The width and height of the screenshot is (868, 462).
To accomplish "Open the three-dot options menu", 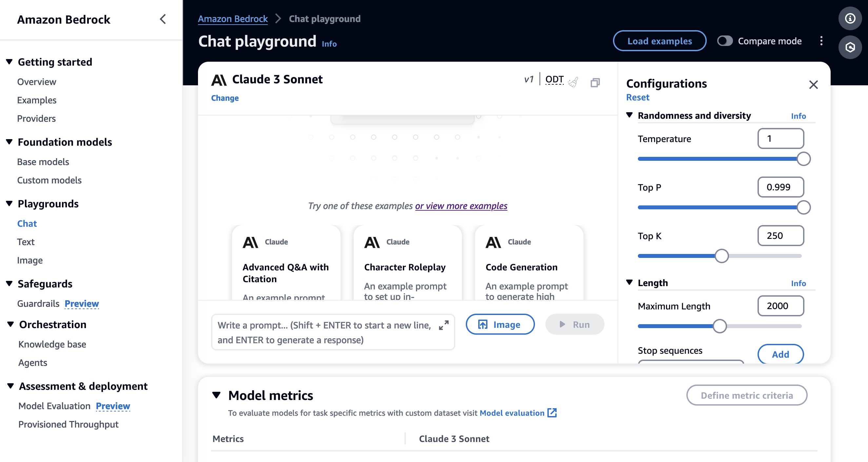I will click(x=821, y=41).
